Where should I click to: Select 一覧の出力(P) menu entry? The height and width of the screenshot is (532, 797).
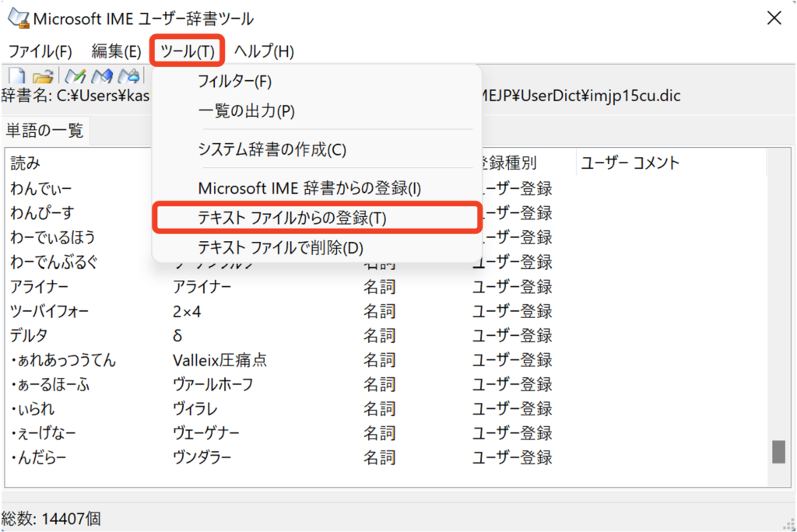coord(246,111)
